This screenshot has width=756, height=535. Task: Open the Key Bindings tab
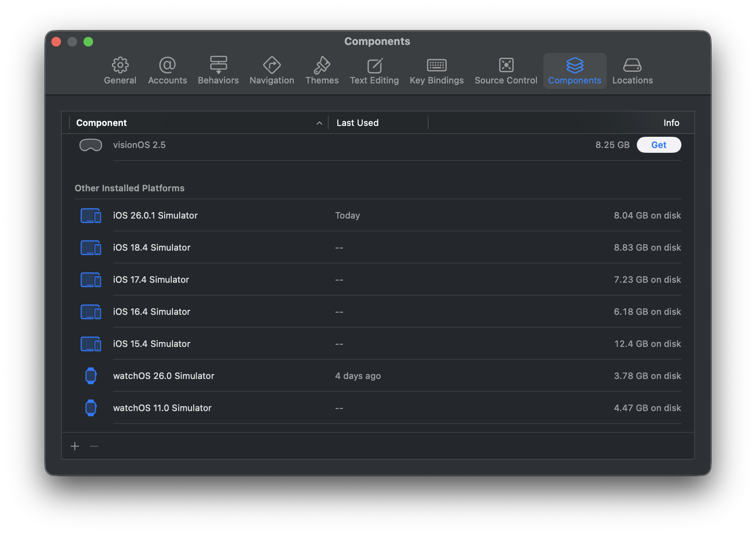click(x=437, y=71)
